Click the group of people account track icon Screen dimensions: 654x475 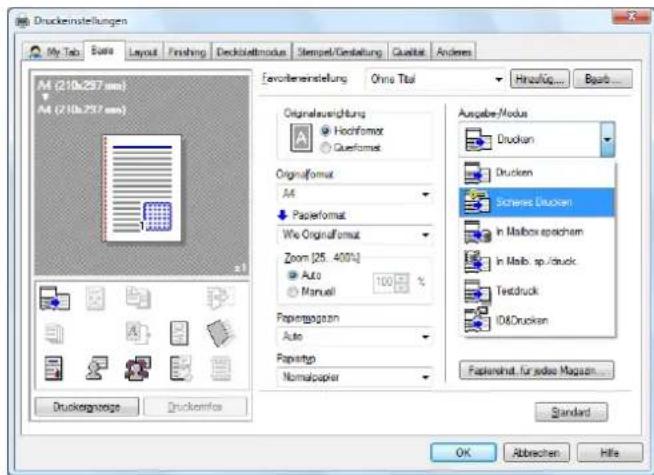[138, 368]
